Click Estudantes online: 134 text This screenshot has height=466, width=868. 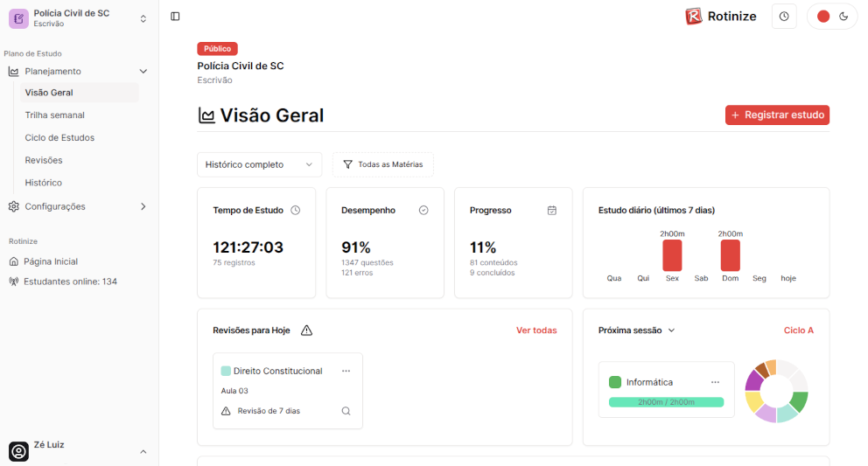tap(70, 282)
